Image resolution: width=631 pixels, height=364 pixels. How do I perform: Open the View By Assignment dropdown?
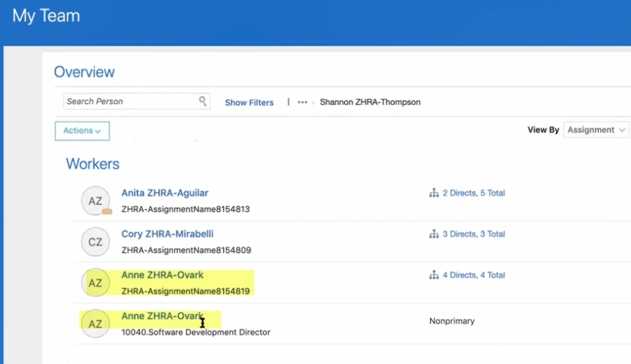pos(596,130)
